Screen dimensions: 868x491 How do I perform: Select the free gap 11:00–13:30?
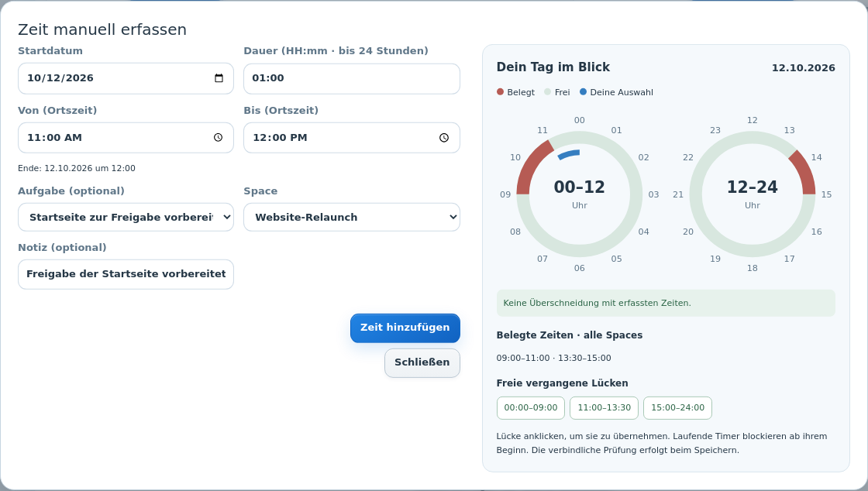(604, 408)
